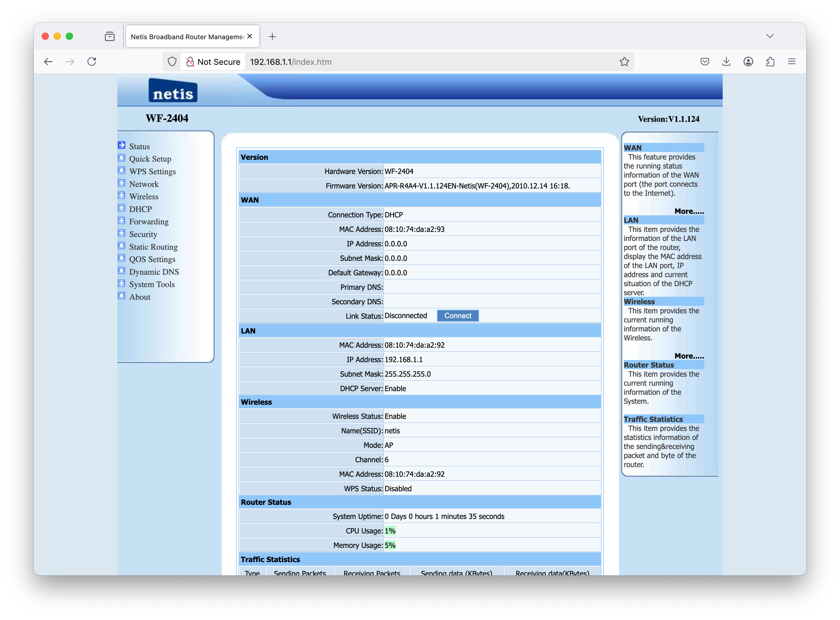The width and height of the screenshot is (840, 620).
Task: Close the Netis Broadband Router tab
Action: pos(250,36)
